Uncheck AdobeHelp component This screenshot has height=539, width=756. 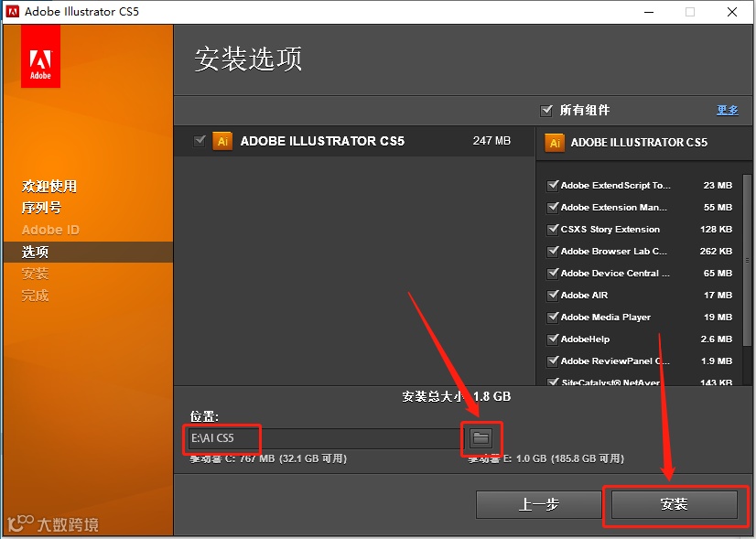[x=553, y=339]
